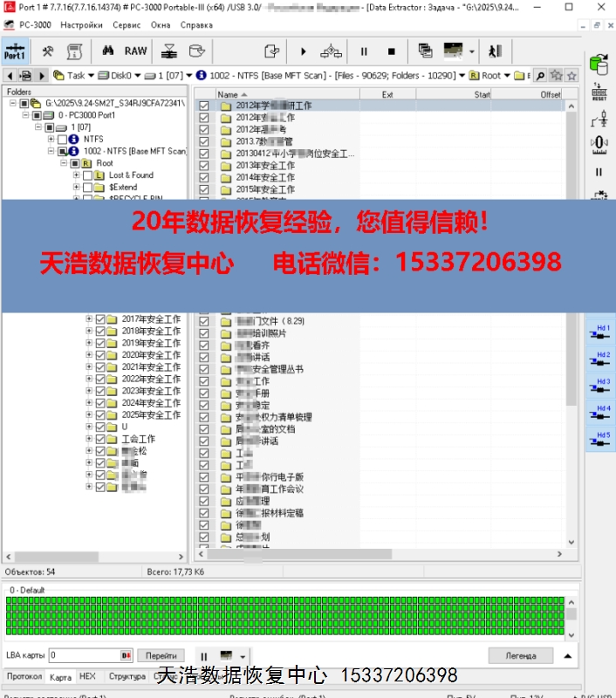
Task: Collapse the Root tree node
Action: [64, 163]
